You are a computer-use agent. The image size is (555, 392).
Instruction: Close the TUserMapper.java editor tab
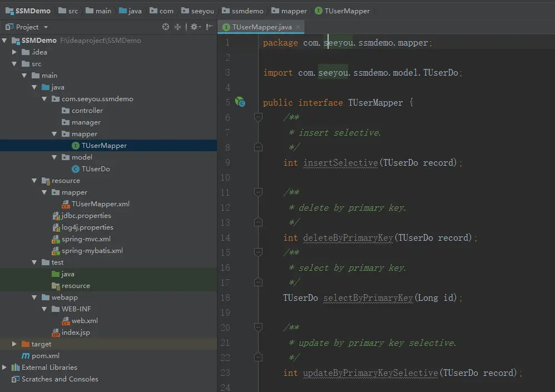coord(299,27)
